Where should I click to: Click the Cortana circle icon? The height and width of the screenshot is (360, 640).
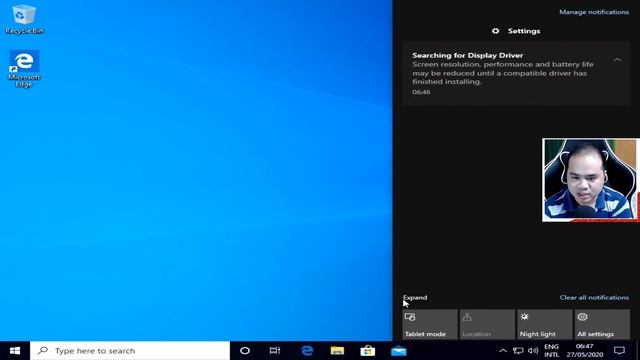(x=245, y=351)
